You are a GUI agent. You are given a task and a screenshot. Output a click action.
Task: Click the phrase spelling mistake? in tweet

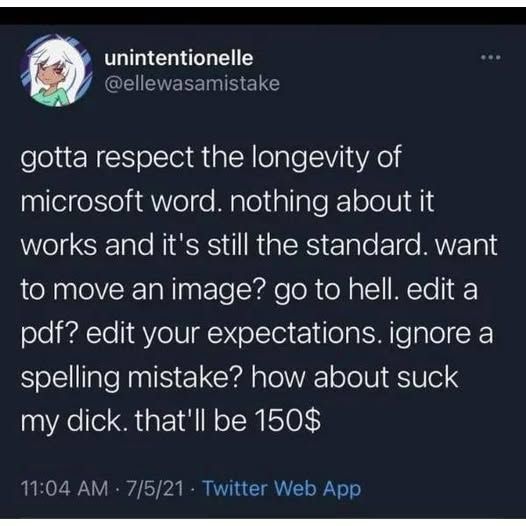click(129, 378)
